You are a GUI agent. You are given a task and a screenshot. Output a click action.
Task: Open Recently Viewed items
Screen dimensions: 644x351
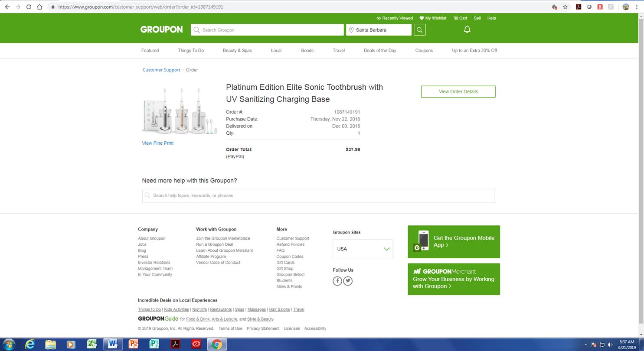pos(395,18)
